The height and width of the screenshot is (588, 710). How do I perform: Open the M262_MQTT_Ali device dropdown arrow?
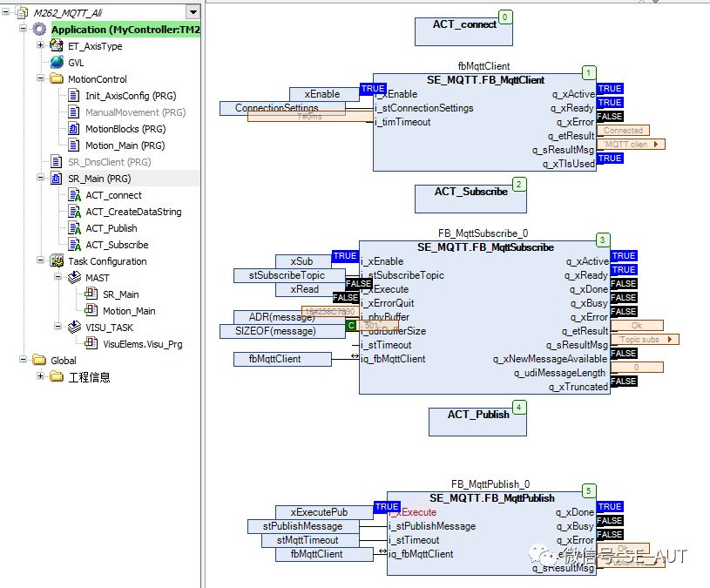[193, 11]
